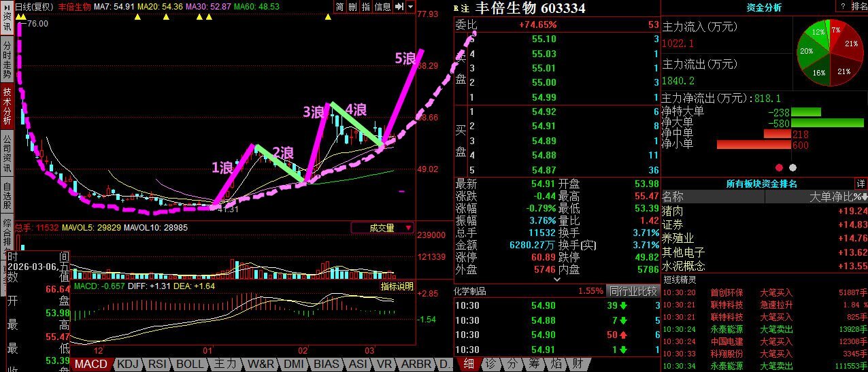Click the 中国电建 大笔买入 entry
Viewport: 868px width, 372px height.
[x=765, y=341]
